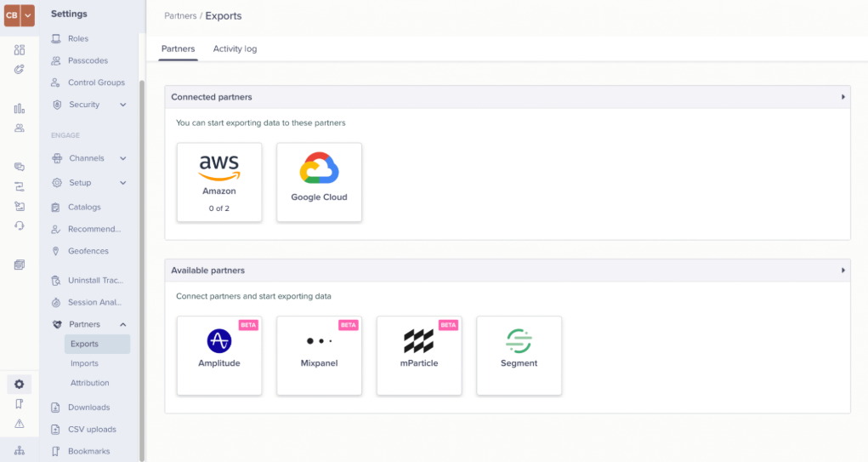Viewport: 868px width, 462px height.
Task: Click the org hierarchy icon at bottom of rail
Action: click(x=20, y=450)
